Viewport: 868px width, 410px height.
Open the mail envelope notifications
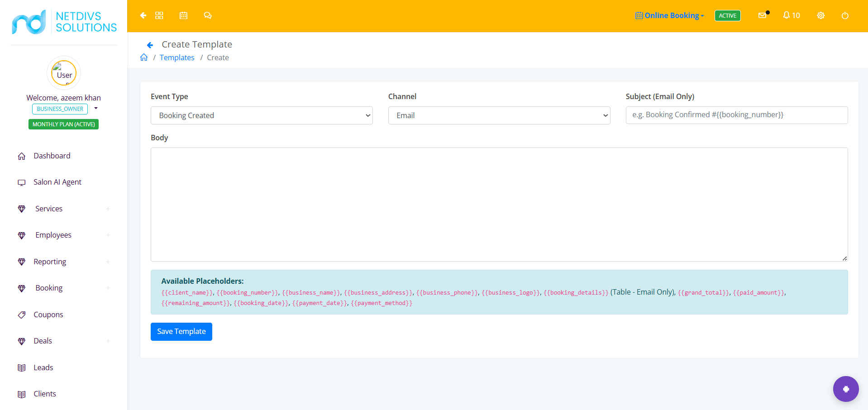point(763,15)
